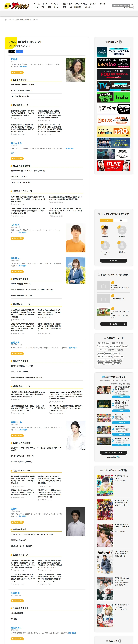The height and width of the screenshot is (644, 138).
Task: Open アニメ・2.5次元 menu item
Action: coord(81,4)
